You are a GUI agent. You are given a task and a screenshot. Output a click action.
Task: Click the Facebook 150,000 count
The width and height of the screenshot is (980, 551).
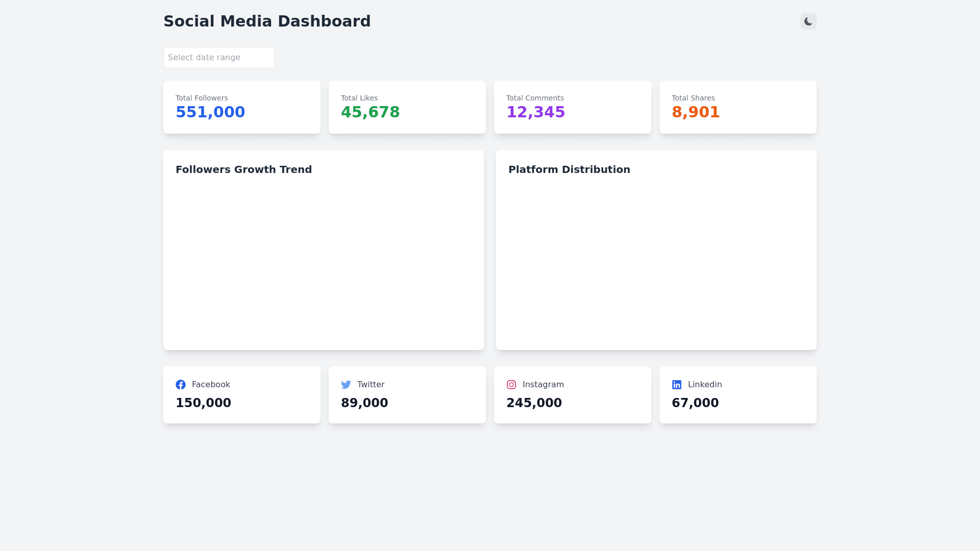pos(203,403)
